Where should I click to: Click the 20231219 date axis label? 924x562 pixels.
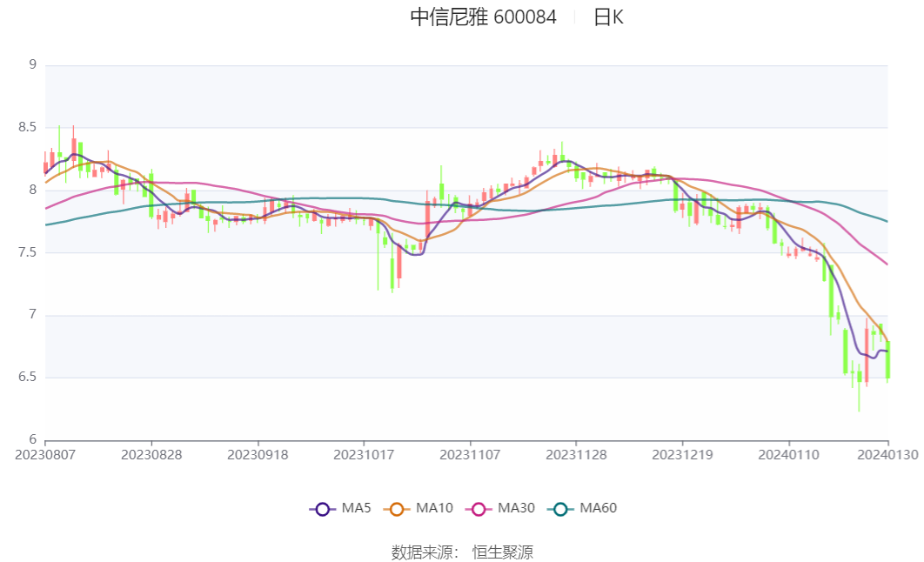tap(682, 455)
